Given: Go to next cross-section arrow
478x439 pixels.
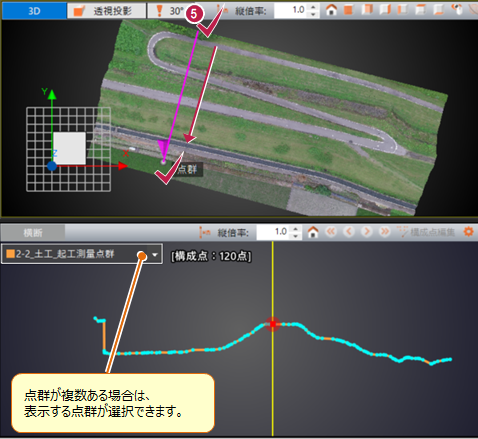Looking at the screenshot, I should click(x=367, y=231).
